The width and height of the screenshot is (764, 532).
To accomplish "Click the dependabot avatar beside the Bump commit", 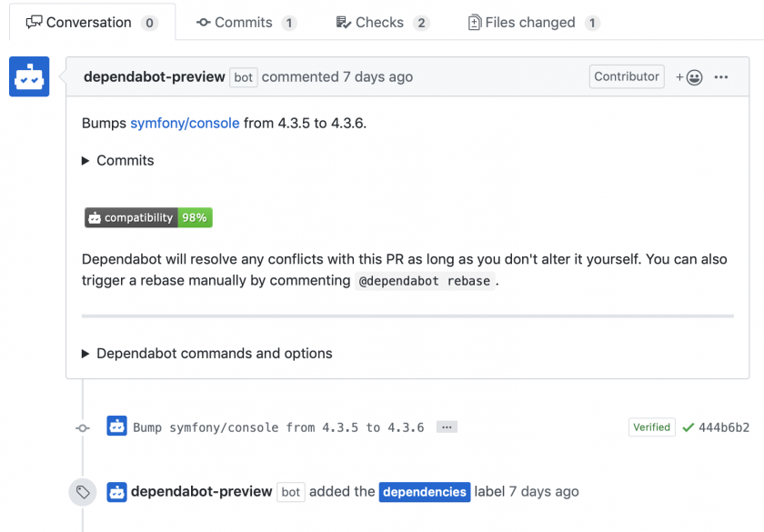I will pos(117,426).
